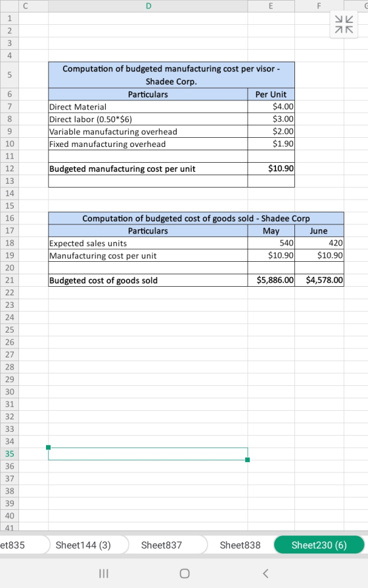Select row 28 header
The width and height of the screenshot is (368, 588).
coord(9,367)
